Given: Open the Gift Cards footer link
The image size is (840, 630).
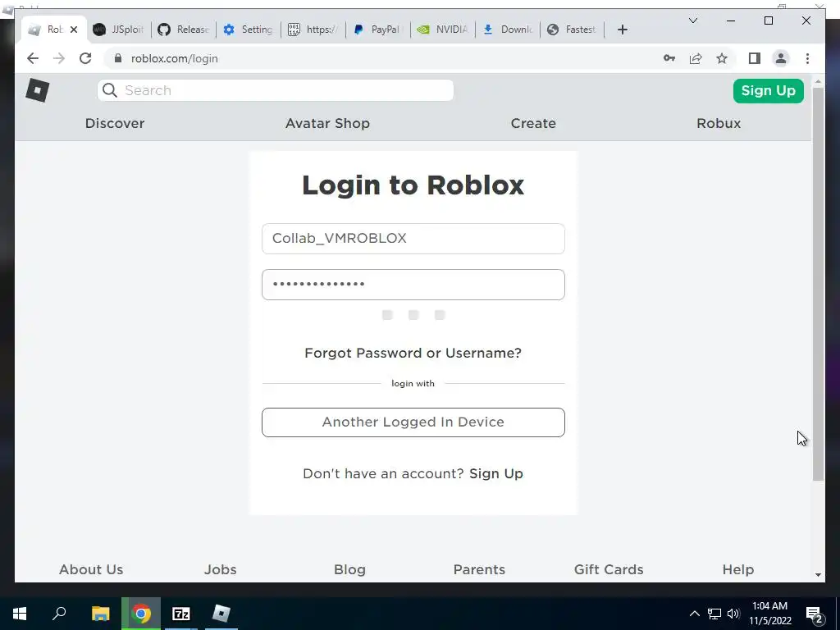Looking at the screenshot, I should (x=609, y=569).
